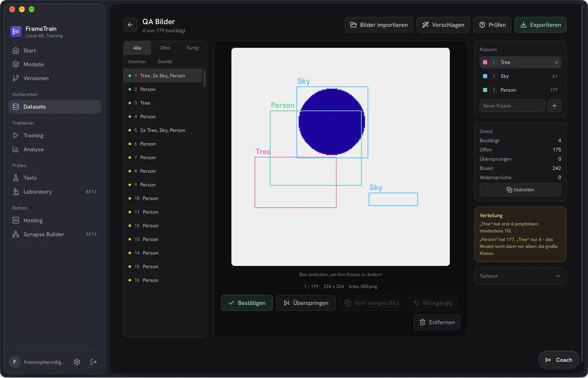Open Analyse in the sidebar

point(55,149)
